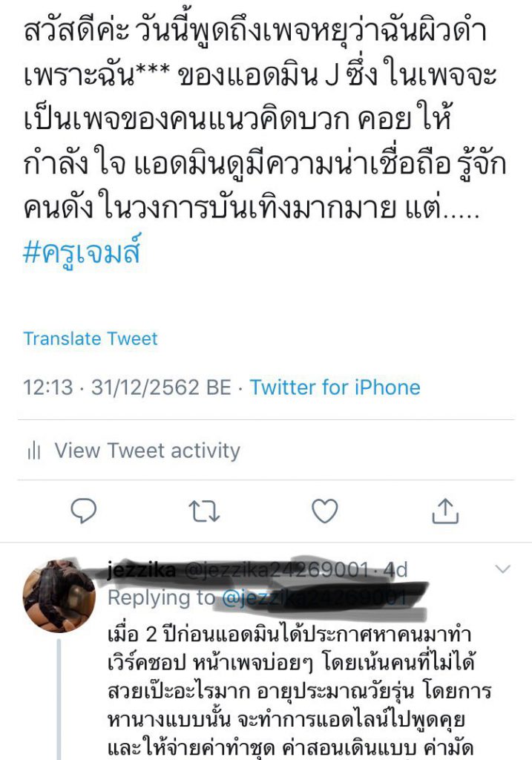532x760 pixels.
Task: Tap the reply speech bubble icon
Action: coord(84,511)
